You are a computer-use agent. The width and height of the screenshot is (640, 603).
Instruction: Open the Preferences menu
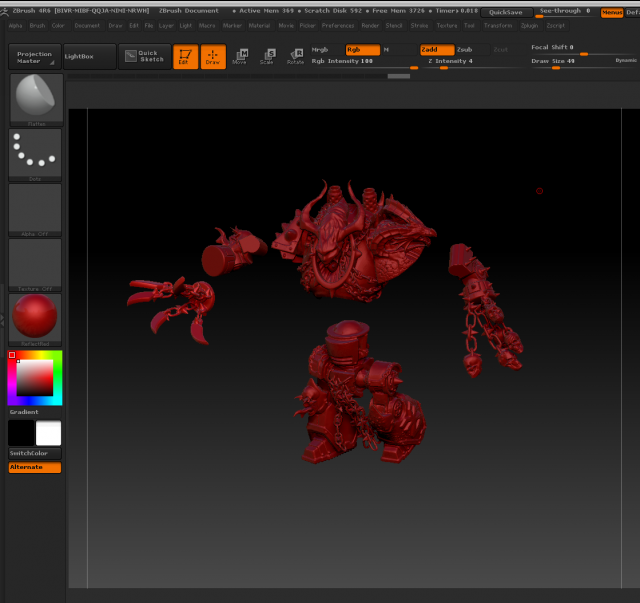pyautogui.click(x=338, y=26)
